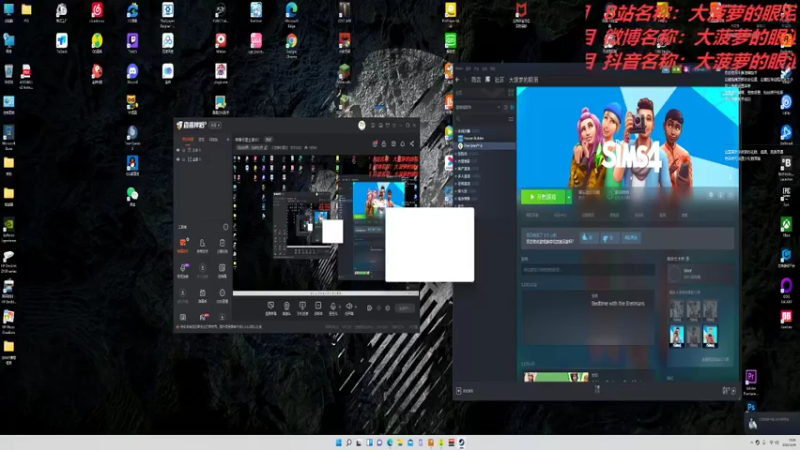Image resolution: width=800 pixels, height=450 pixels.
Task: Click the thumbs-up recommend button for Sims 4
Action: [588, 238]
